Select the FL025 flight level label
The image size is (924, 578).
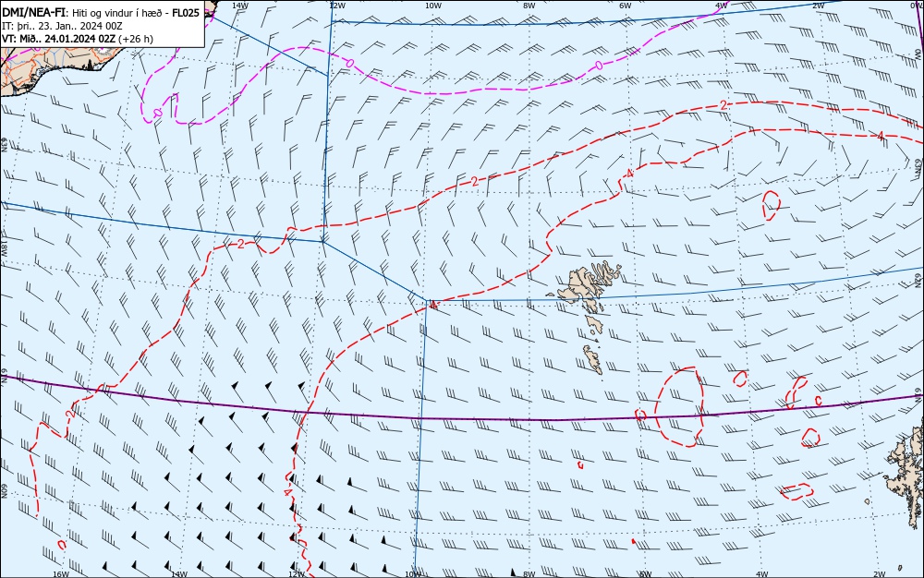pos(186,13)
